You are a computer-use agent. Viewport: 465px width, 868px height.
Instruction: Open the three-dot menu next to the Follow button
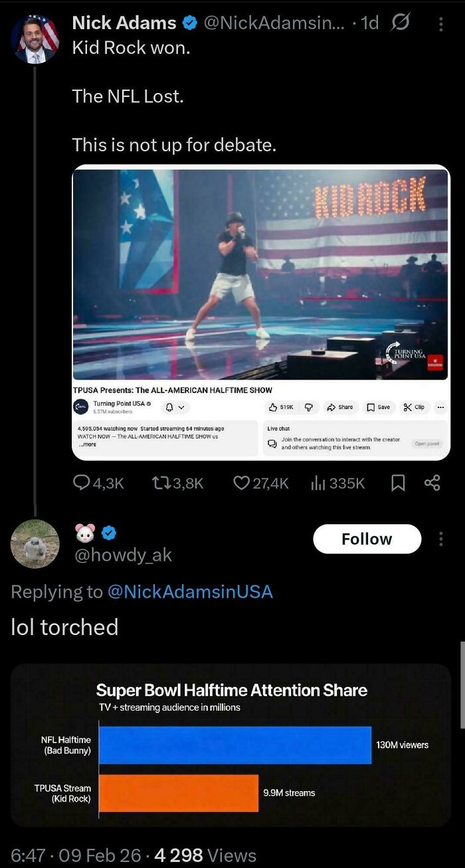tap(441, 539)
